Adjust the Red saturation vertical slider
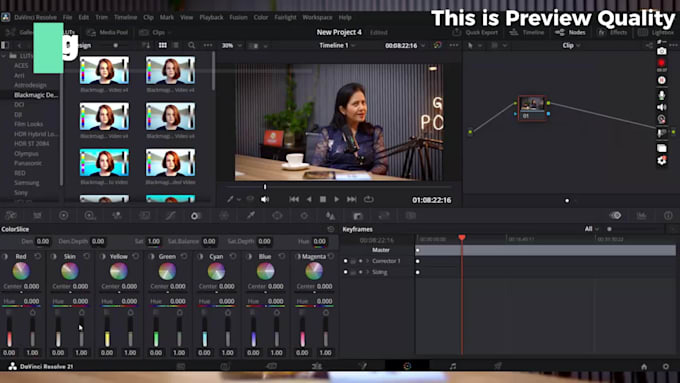The width and height of the screenshot is (680, 383). point(33,333)
